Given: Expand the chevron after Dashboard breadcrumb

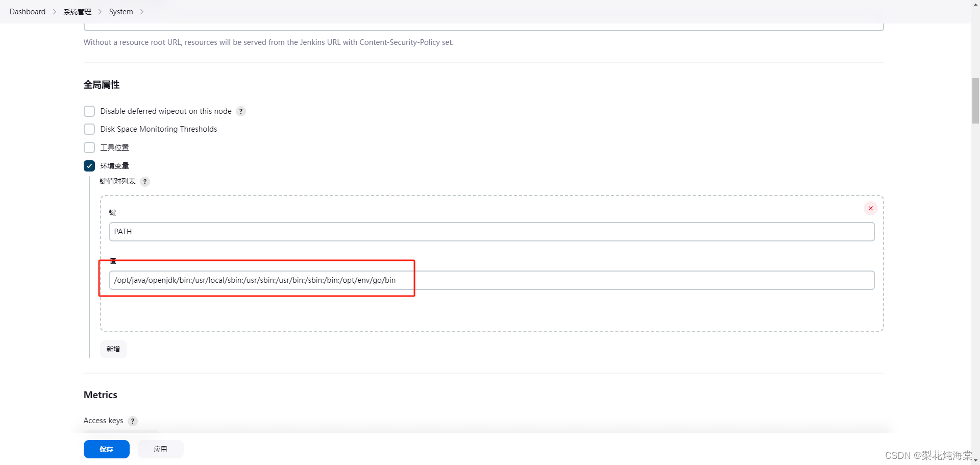Looking at the screenshot, I should (x=55, y=12).
